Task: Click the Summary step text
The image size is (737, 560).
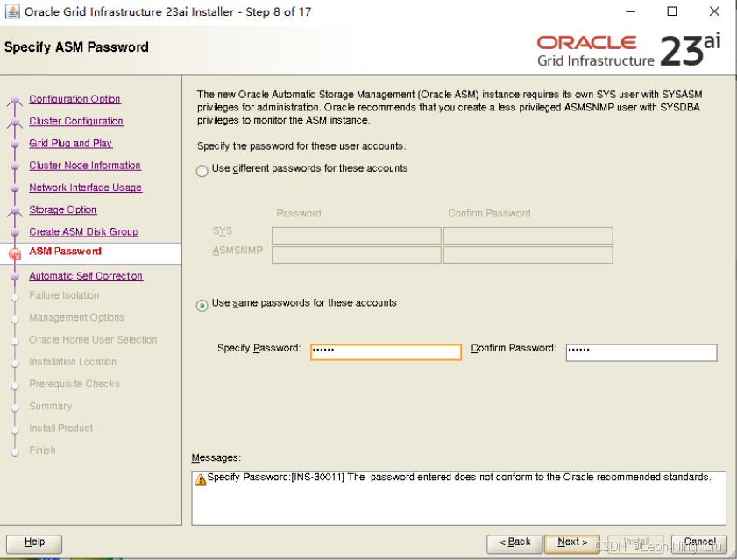Action: [x=50, y=406]
